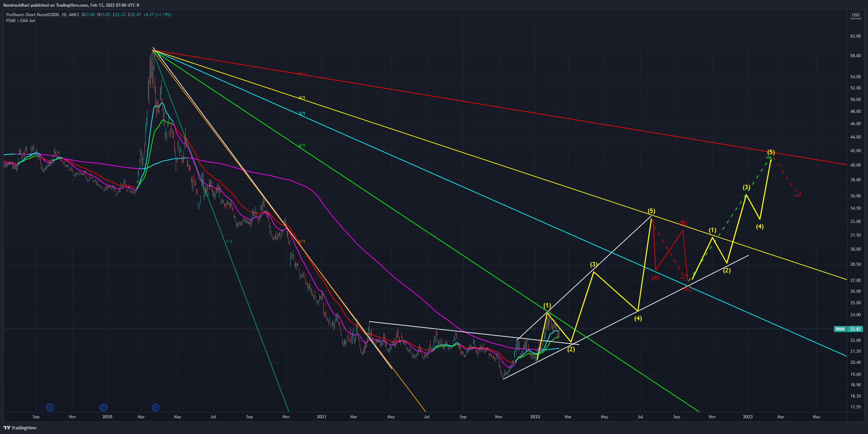
Task: Select the 3/1 Gann fan label
Action: [302, 114]
